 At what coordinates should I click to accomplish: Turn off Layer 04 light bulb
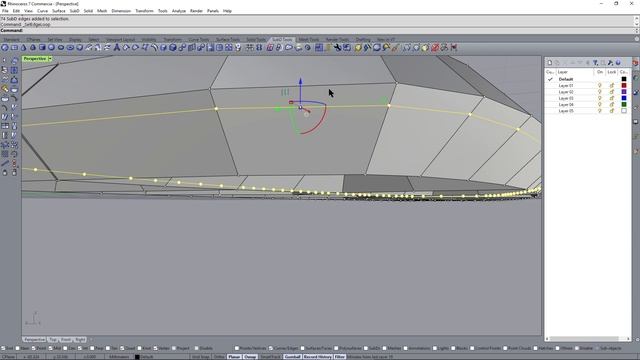click(600, 104)
